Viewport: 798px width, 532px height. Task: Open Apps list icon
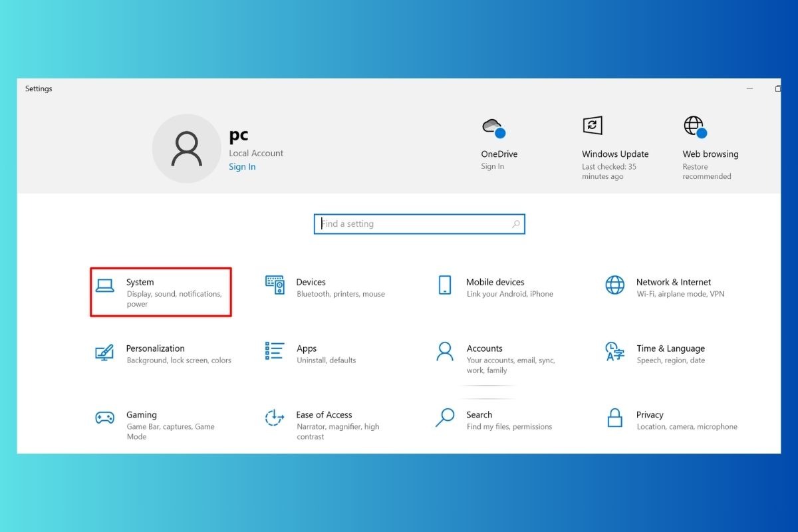275,351
